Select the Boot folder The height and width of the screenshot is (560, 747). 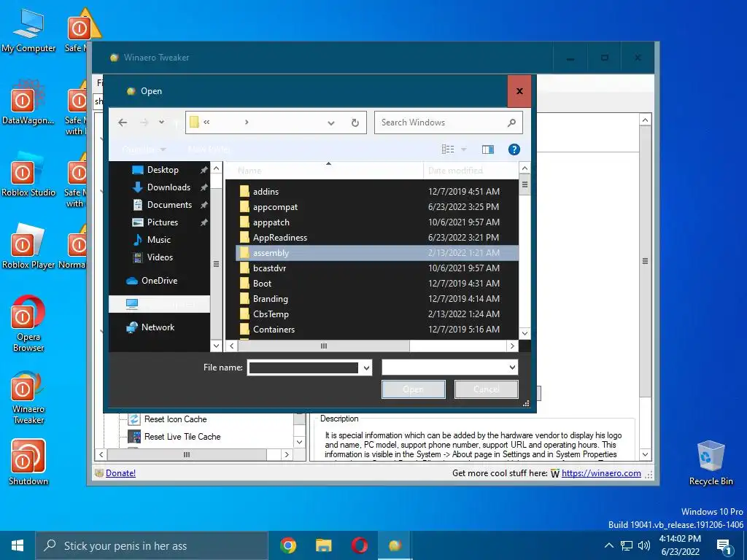pos(262,284)
